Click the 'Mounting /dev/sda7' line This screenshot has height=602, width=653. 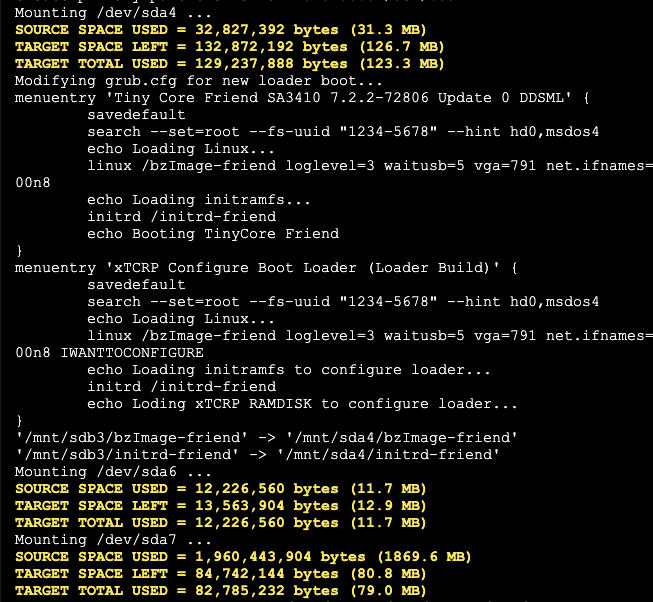click(x=113, y=540)
